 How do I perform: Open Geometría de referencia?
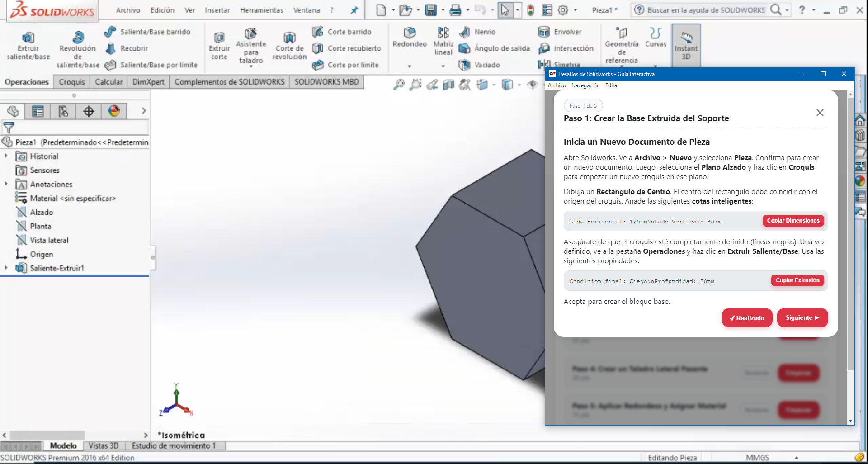[x=622, y=45]
